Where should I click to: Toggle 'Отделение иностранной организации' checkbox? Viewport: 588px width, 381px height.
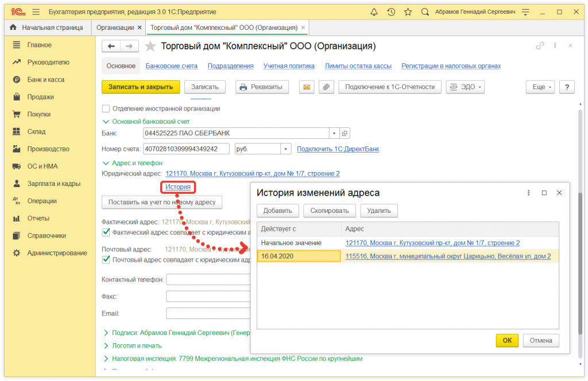click(106, 108)
